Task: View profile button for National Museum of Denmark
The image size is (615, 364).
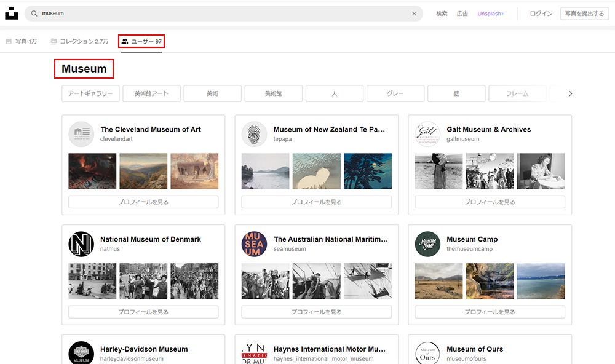Action: tap(143, 312)
